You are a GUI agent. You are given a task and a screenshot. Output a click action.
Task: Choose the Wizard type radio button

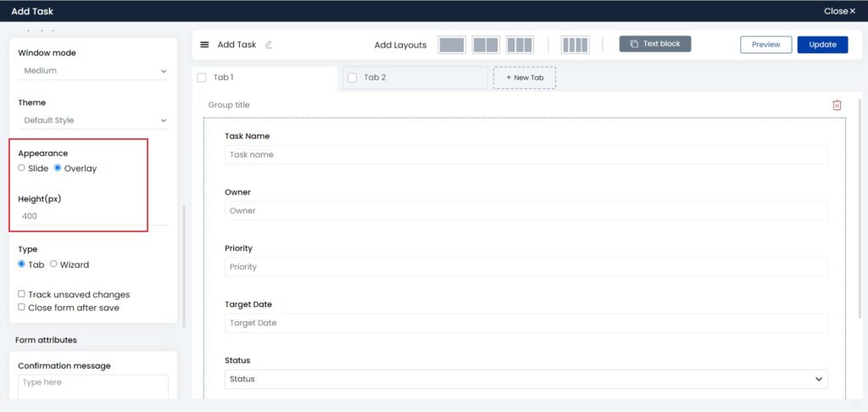coord(54,264)
